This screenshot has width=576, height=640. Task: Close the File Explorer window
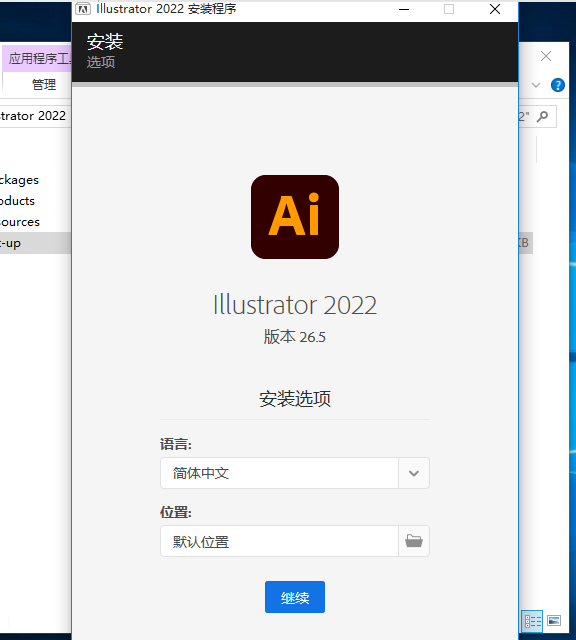546,56
